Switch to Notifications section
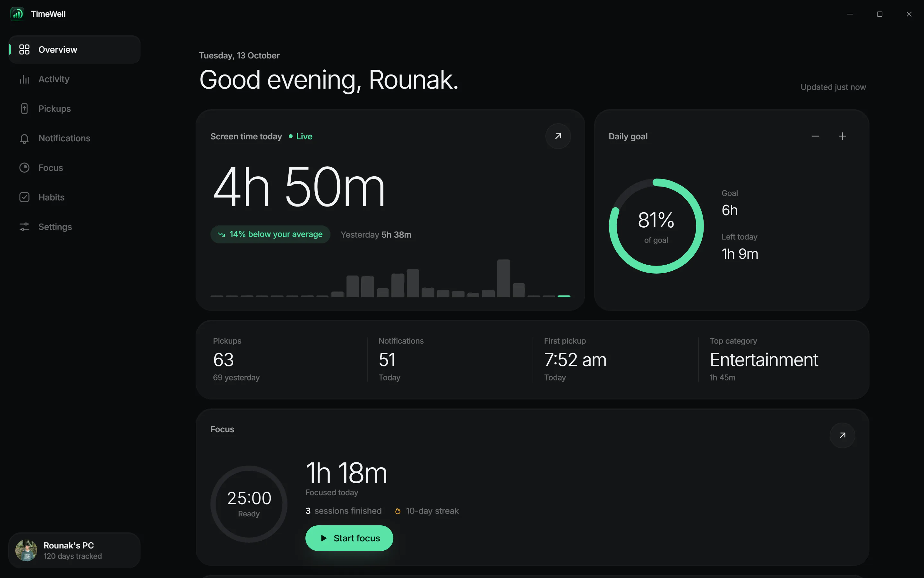924x578 pixels. coord(74,138)
